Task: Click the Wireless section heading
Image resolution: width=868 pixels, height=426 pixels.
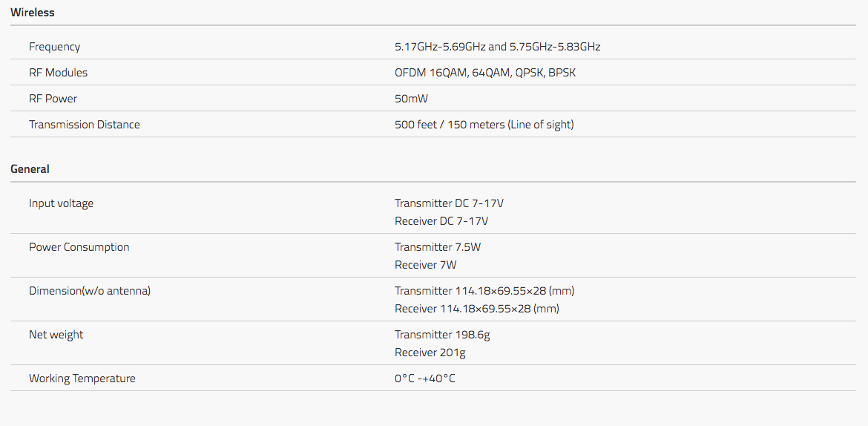Action: pyautogui.click(x=32, y=12)
